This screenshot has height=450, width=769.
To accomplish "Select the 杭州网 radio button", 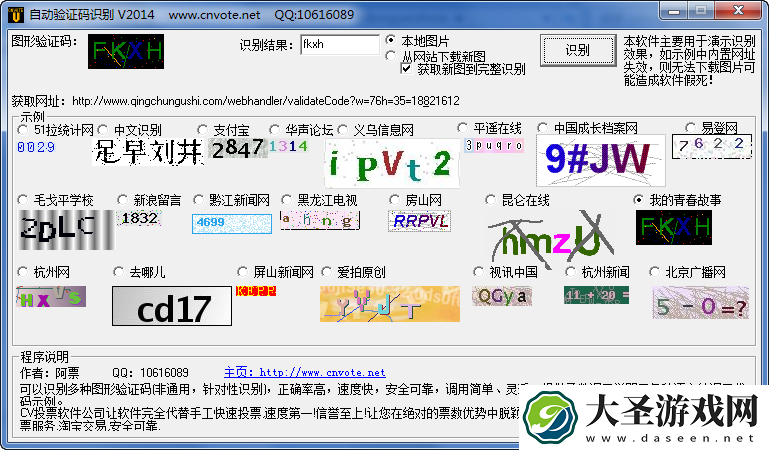I will pos(23,272).
